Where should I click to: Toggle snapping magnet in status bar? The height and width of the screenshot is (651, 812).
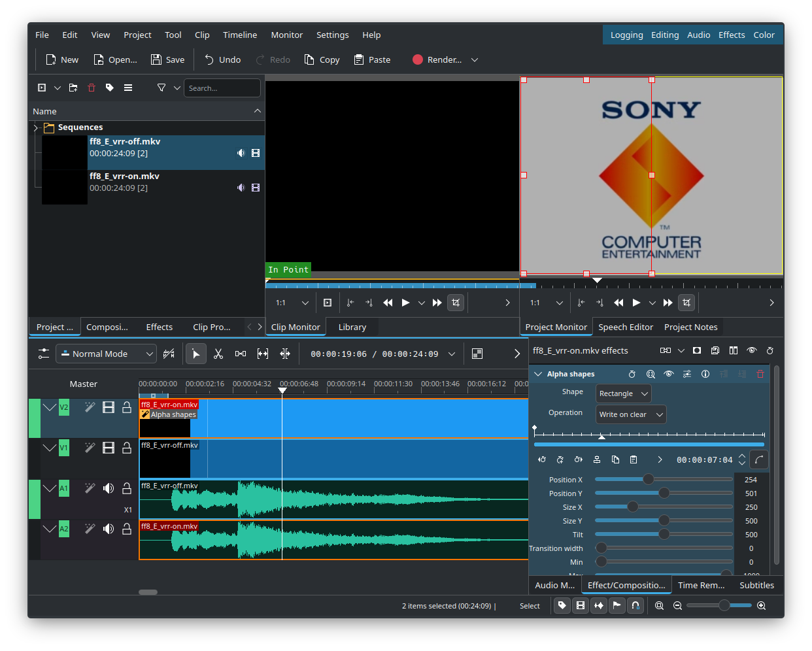click(635, 606)
